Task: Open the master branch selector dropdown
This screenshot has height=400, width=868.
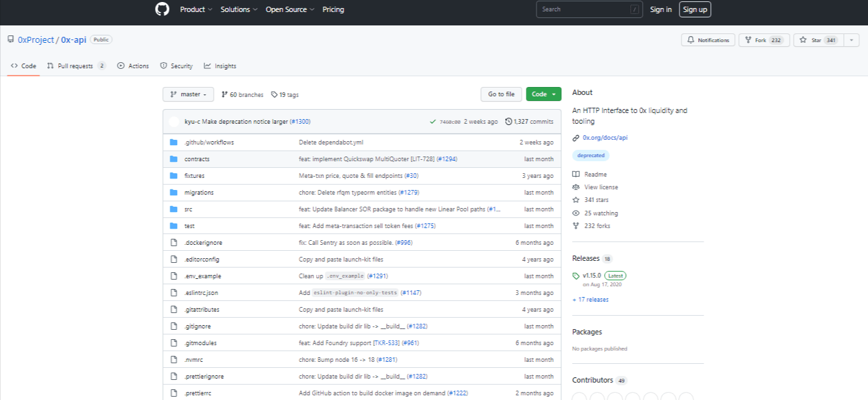Action: [188, 94]
